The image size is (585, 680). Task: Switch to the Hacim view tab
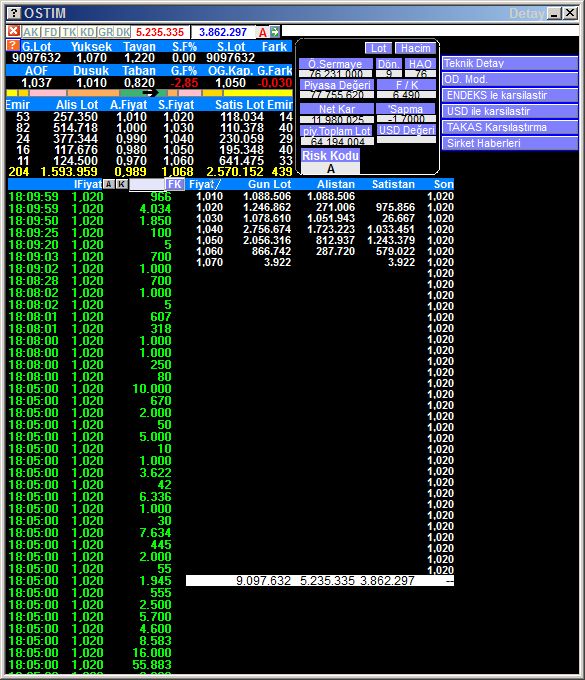(x=415, y=48)
